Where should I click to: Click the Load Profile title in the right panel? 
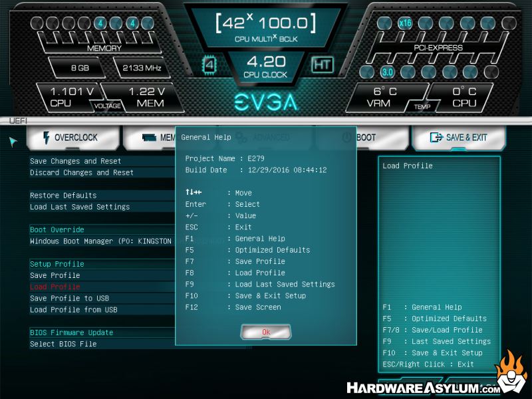click(408, 166)
